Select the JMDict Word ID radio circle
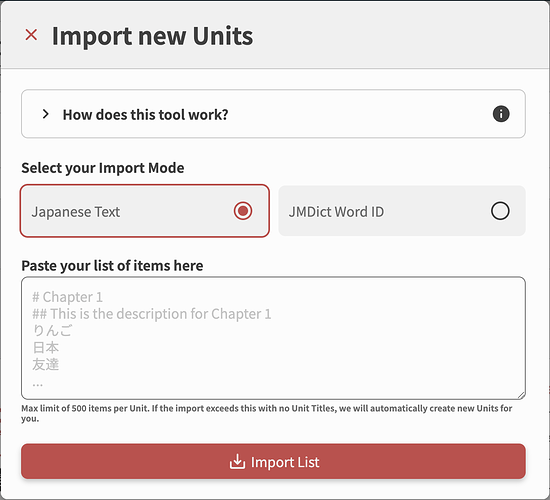 (500, 211)
